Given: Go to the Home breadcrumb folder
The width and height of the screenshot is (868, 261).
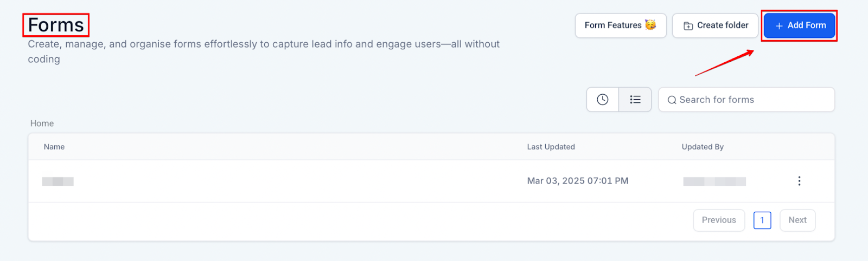Looking at the screenshot, I should point(42,123).
